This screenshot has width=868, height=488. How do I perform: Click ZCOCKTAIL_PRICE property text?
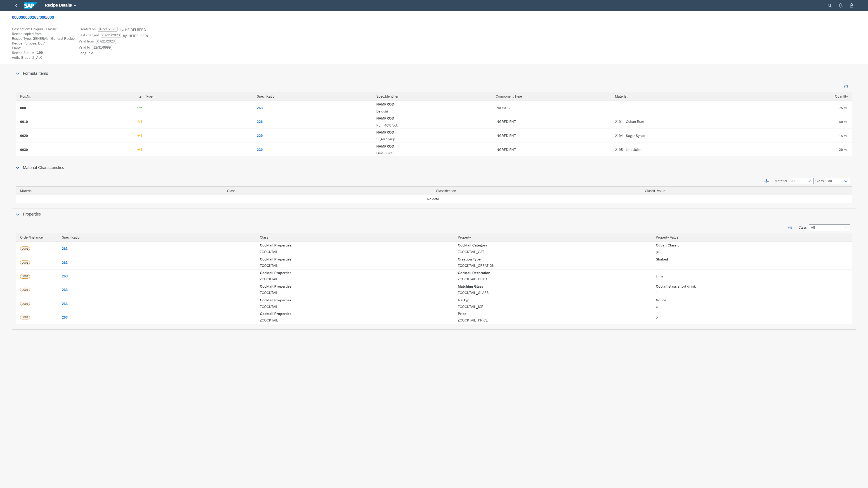472,320
